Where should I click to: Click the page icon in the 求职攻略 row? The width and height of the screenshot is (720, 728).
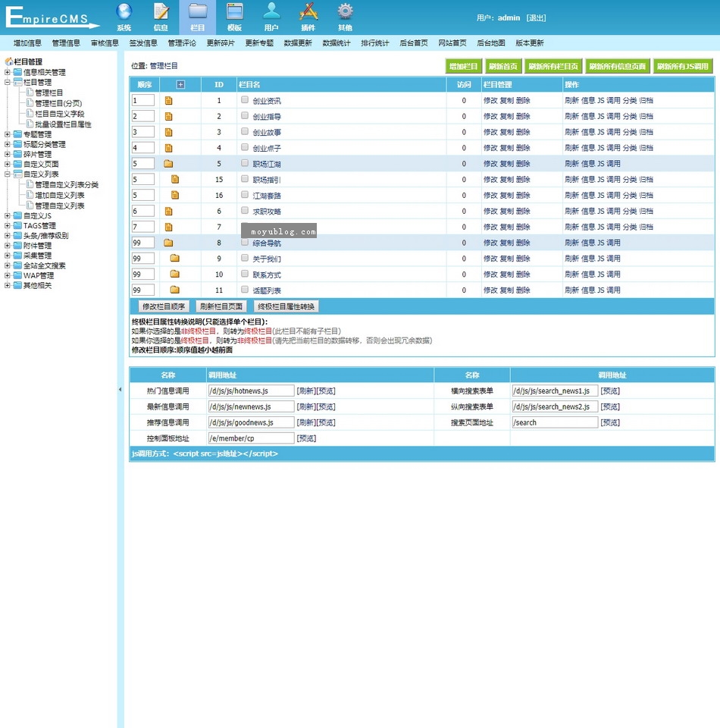point(168,212)
